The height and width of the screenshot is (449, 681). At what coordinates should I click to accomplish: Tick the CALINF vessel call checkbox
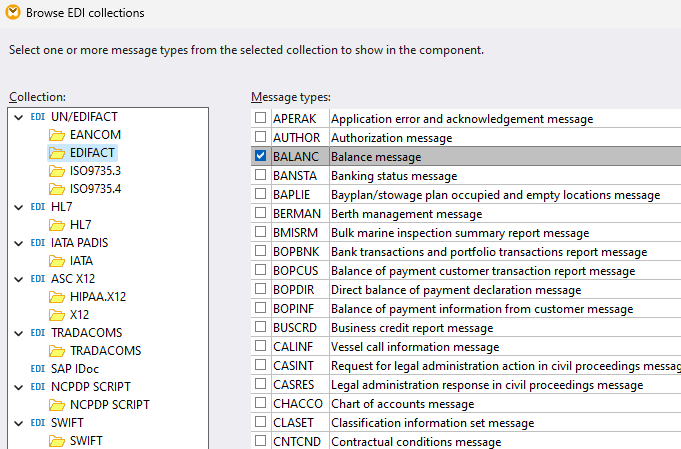[x=261, y=347]
